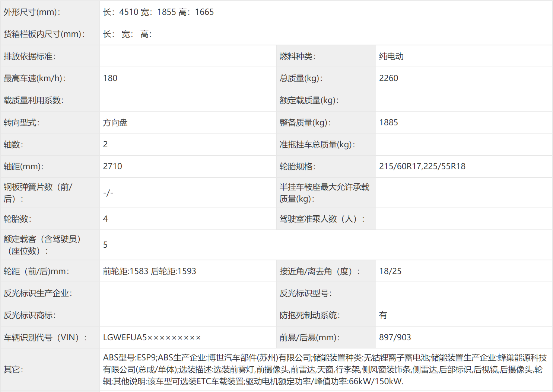
Task: Click the wheel track value 前轮距:1583 后轮距:1593
Action: pyautogui.click(x=149, y=271)
